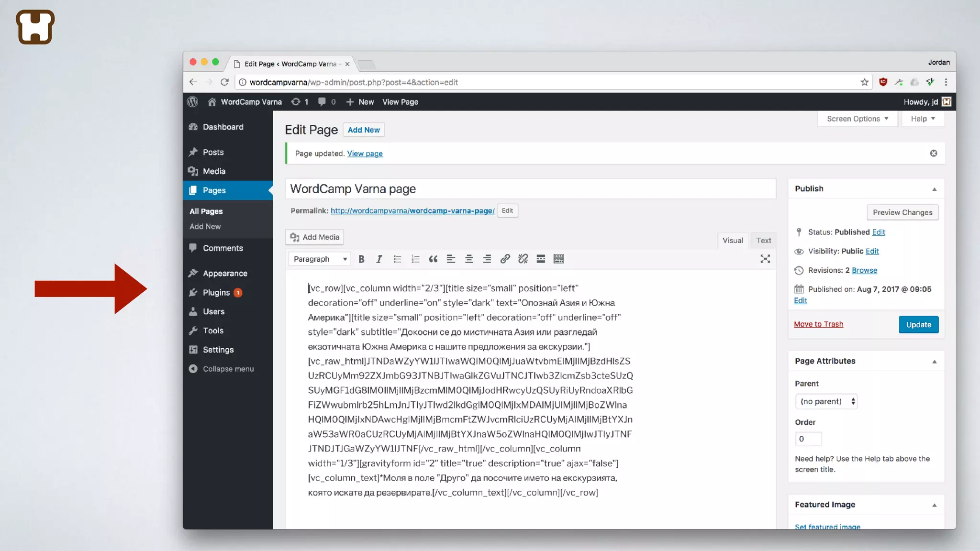
Task: Toggle bold formatting in editor toolbar
Action: (361, 259)
